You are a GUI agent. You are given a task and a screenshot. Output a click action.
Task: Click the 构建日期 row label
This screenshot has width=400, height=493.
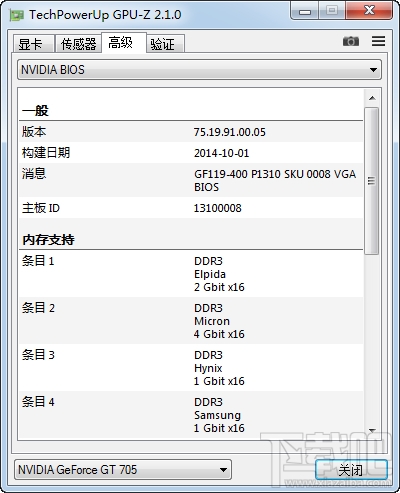tap(46, 153)
